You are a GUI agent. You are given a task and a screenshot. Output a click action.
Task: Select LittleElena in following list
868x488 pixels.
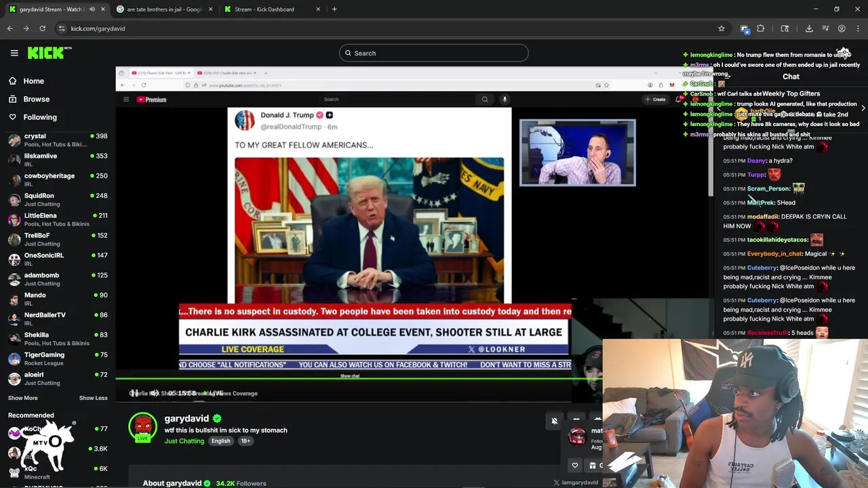pos(58,220)
